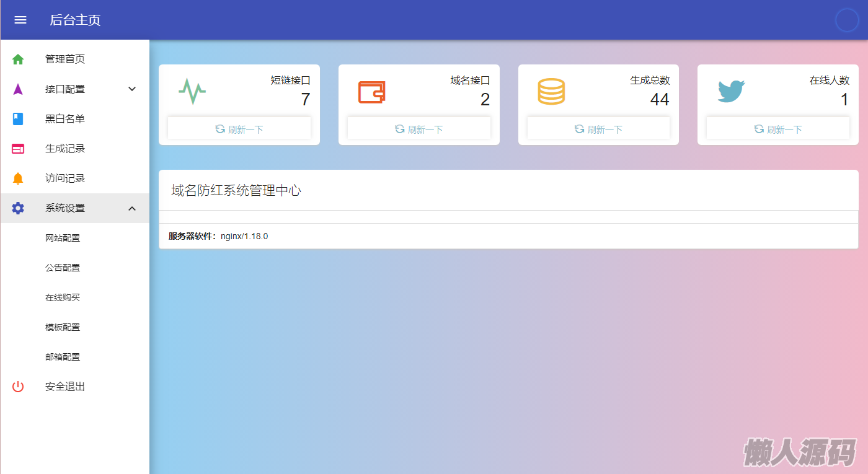Open 模板配置 submenu item
The image size is (868, 474).
click(x=74, y=327)
